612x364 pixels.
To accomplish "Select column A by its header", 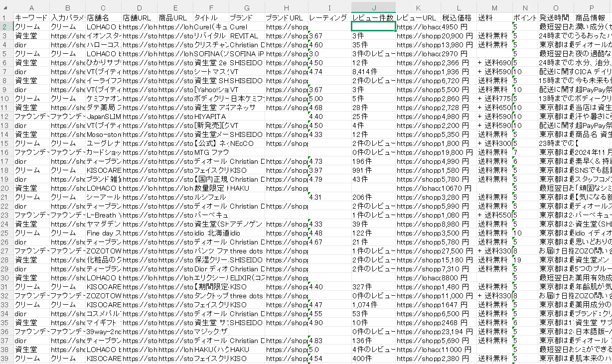I will coord(31,7).
